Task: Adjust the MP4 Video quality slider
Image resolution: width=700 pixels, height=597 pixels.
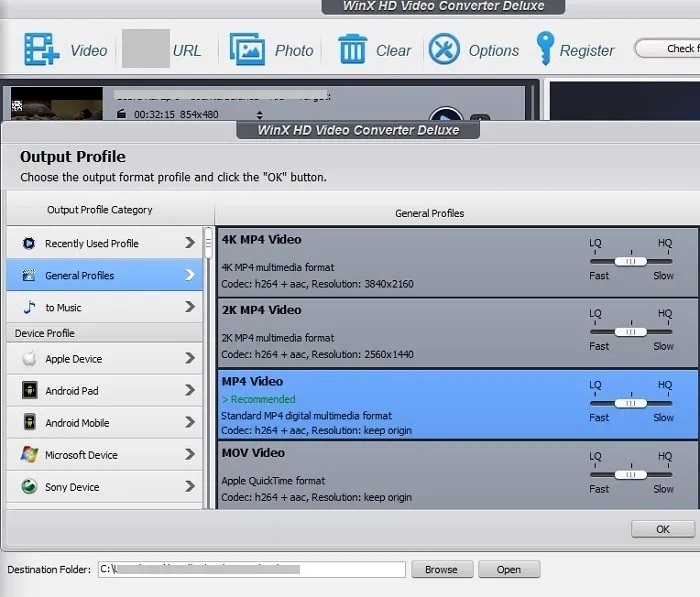Action: tap(631, 403)
